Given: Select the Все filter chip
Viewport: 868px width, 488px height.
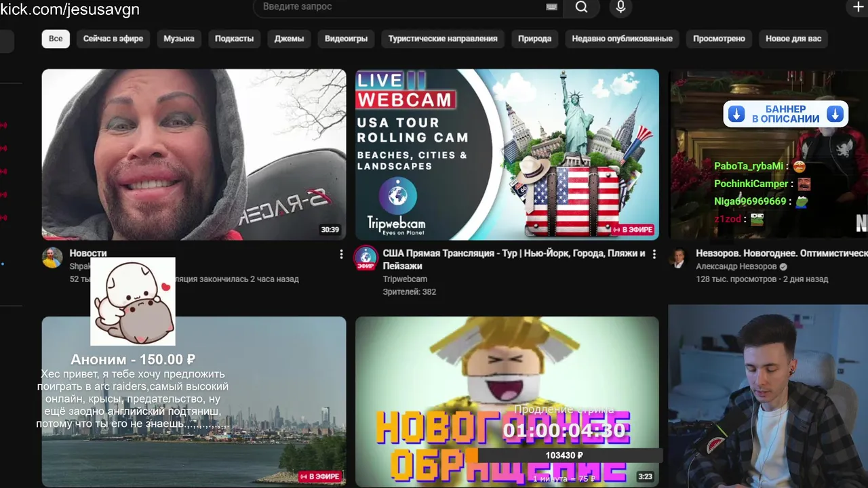Looking at the screenshot, I should [56, 39].
